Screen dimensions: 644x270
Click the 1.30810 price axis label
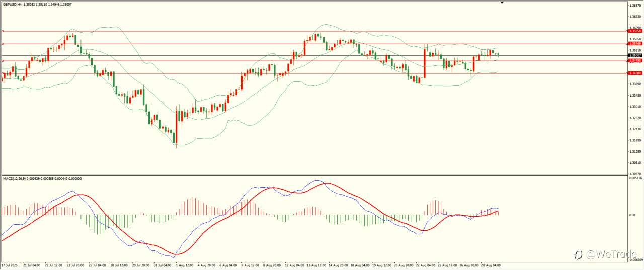(x=635, y=163)
